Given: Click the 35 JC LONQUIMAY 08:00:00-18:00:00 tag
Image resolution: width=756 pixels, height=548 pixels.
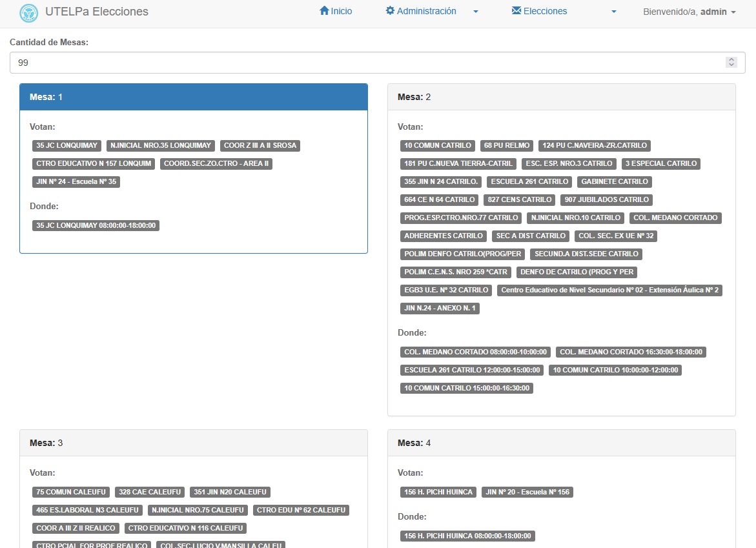Looking at the screenshot, I should [x=96, y=225].
